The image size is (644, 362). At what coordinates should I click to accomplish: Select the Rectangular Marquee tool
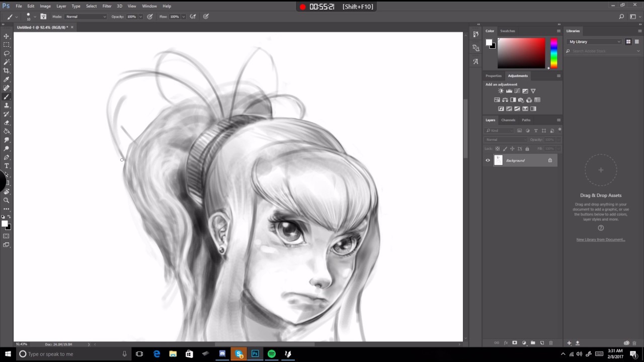pos(7,45)
